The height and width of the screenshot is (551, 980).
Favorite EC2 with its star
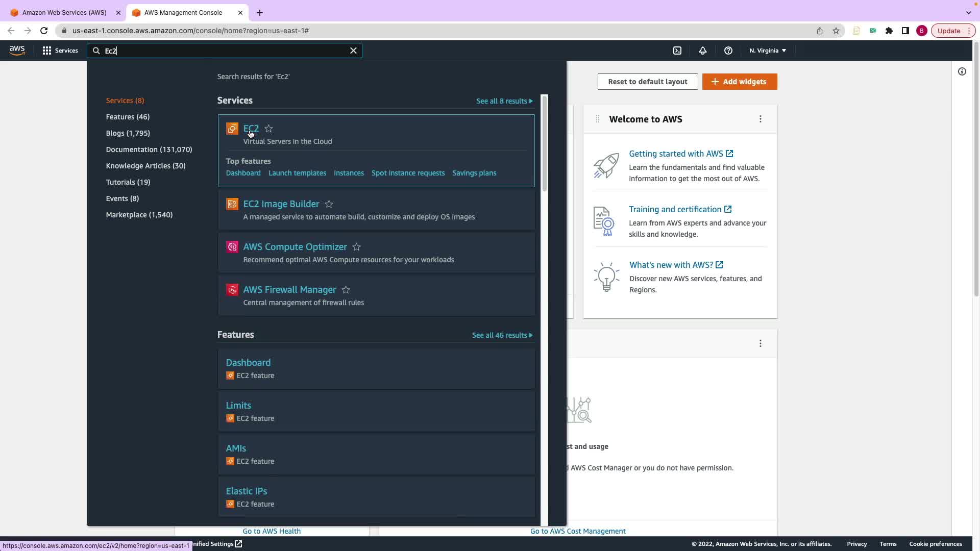click(x=269, y=129)
